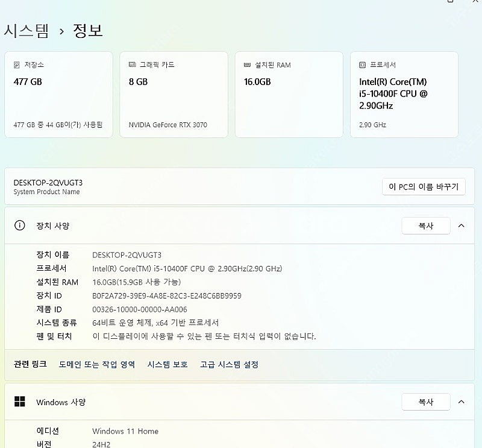Screen dimensions: 482x448
Task: Select Windows 11 Home edition value
Action: [x=125, y=431]
